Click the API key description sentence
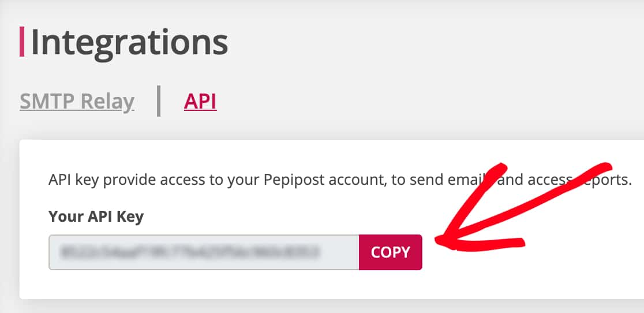The height and width of the screenshot is (313, 644). (340, 180)
